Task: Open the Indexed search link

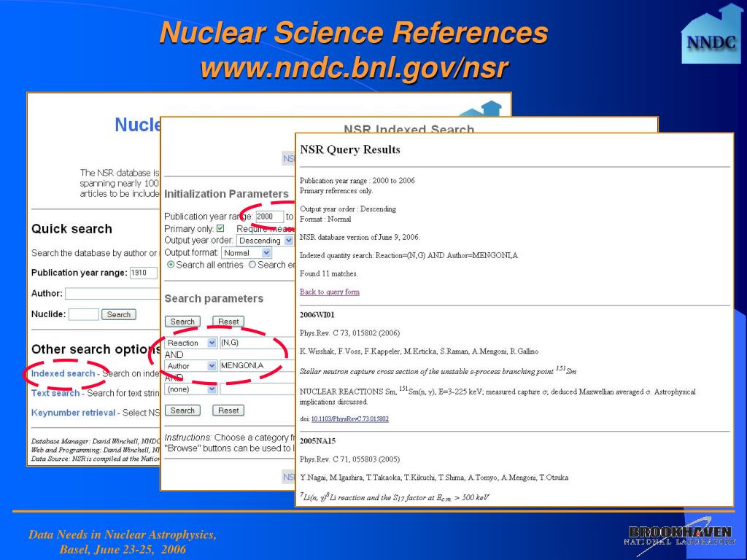Action: [x=63, y=373]
